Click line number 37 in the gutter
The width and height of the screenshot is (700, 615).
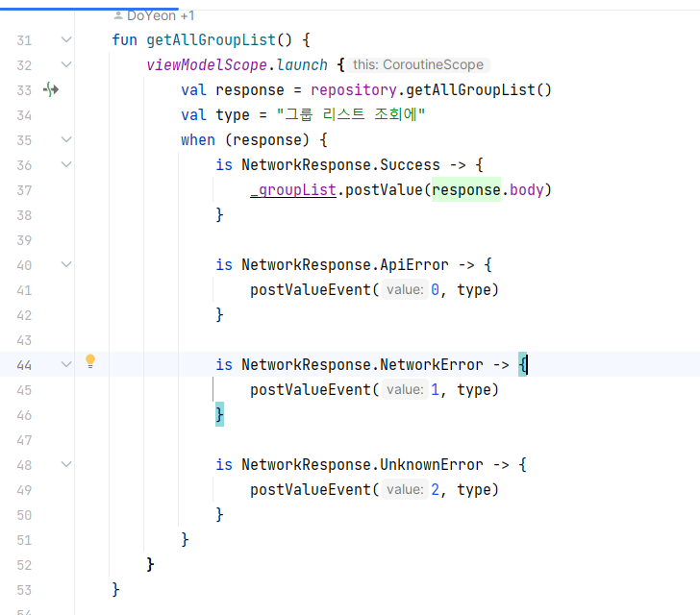pos(24,190)
